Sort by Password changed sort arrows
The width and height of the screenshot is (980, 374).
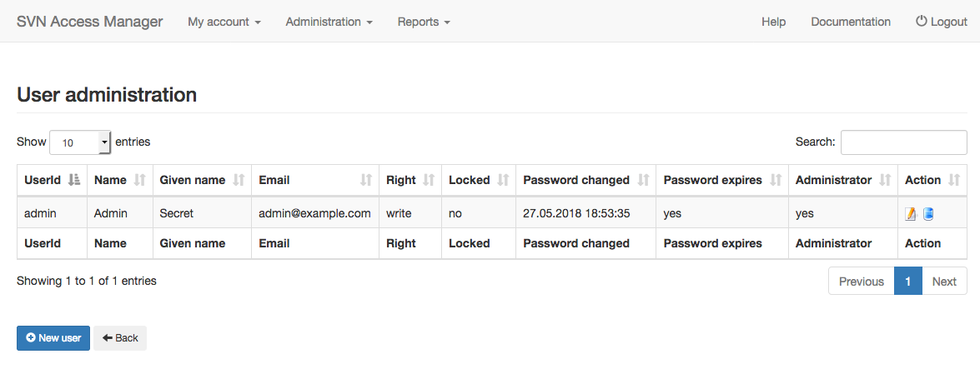click(x=643, y=180)
